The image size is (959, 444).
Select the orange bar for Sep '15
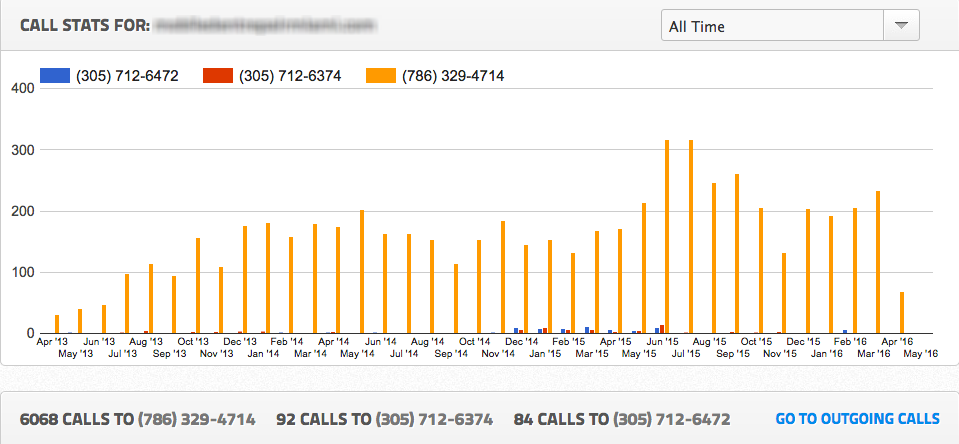[x=737, y=254]
